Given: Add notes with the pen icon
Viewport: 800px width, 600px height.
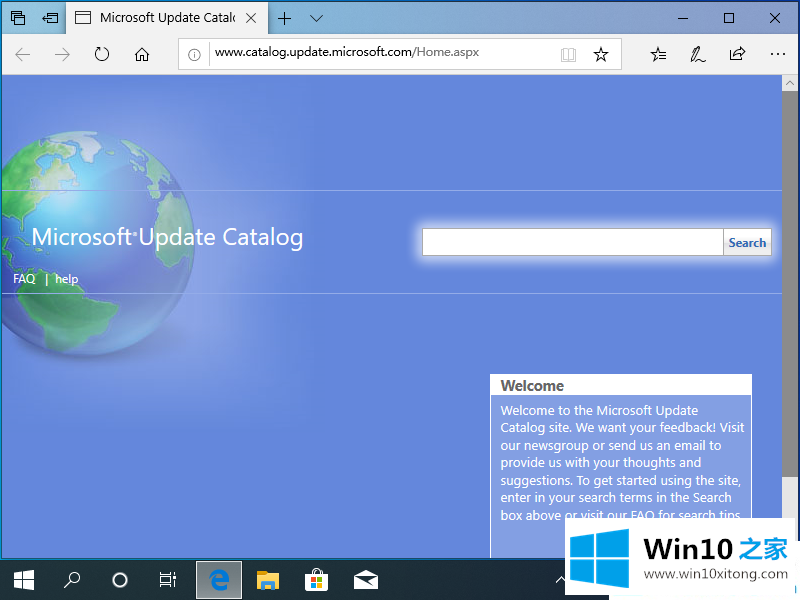Looking at the screenshot, I should click(697, 54).
